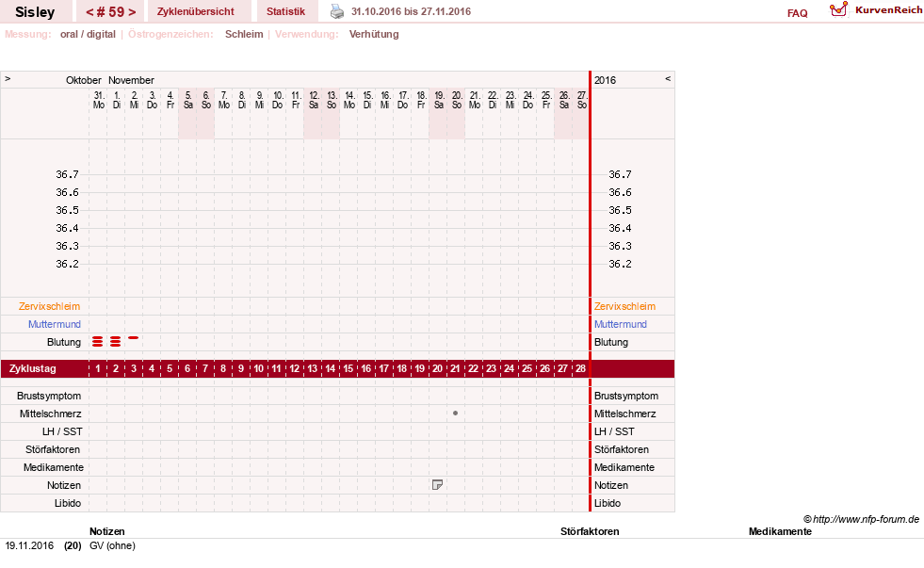
Task: Open the FAQ link
Action: pyautogui.click(x=797, y=13)
